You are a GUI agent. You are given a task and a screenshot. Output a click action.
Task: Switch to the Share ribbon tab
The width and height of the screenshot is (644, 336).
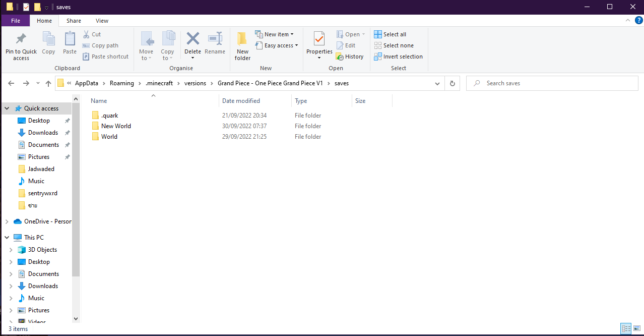click(x=74, y=21)
